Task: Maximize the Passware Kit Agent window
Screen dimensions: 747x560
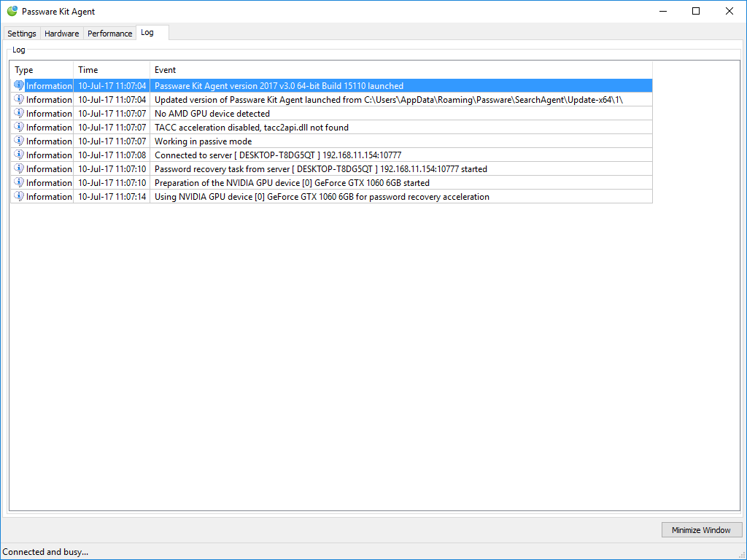Action: tap(695, 11)
